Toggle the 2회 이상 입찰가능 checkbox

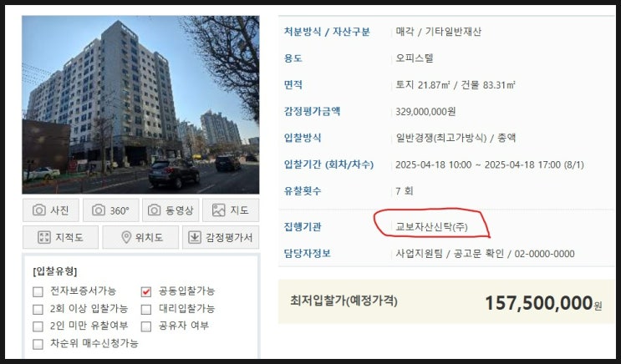pyautogui.click(x=38, y=309)
